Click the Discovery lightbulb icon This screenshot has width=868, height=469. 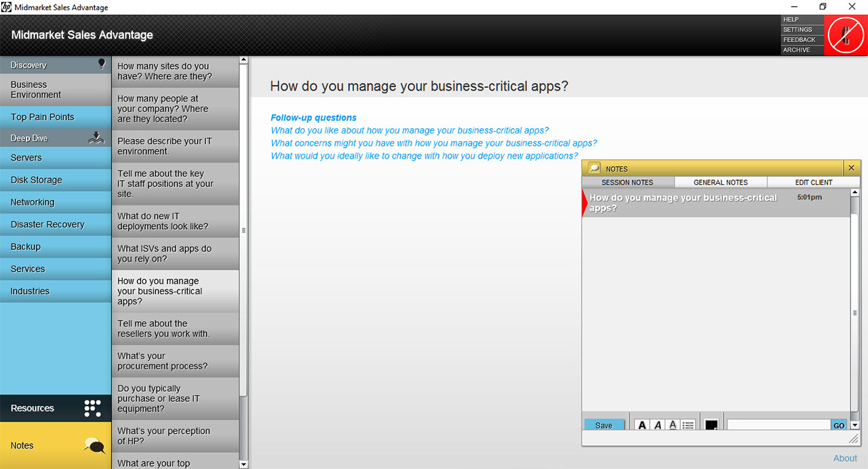tap(102, 64)
